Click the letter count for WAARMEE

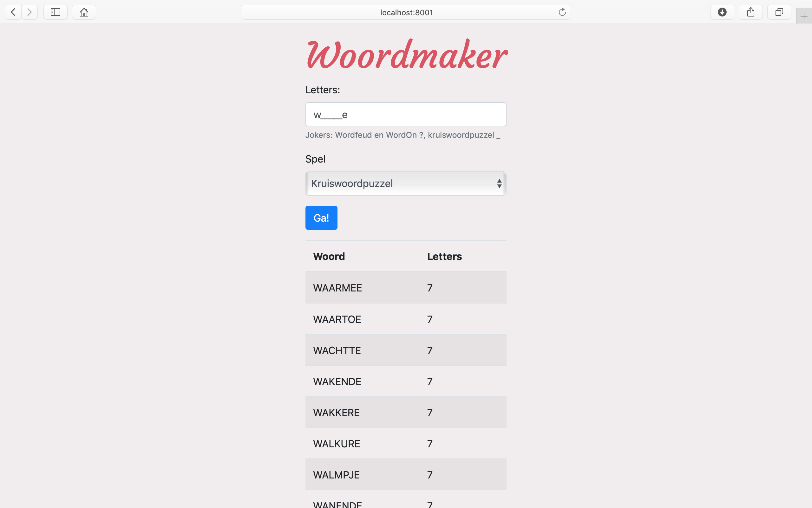tap(430, 288)
